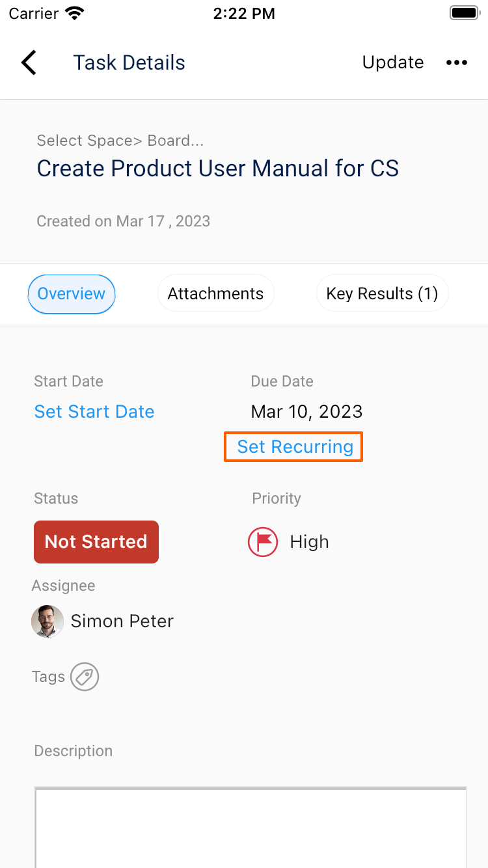Image resolution: width=488 pixels, height=868 pixels.
Task: Tap the battery indicator in the status bar
Action: click(464, 12)
